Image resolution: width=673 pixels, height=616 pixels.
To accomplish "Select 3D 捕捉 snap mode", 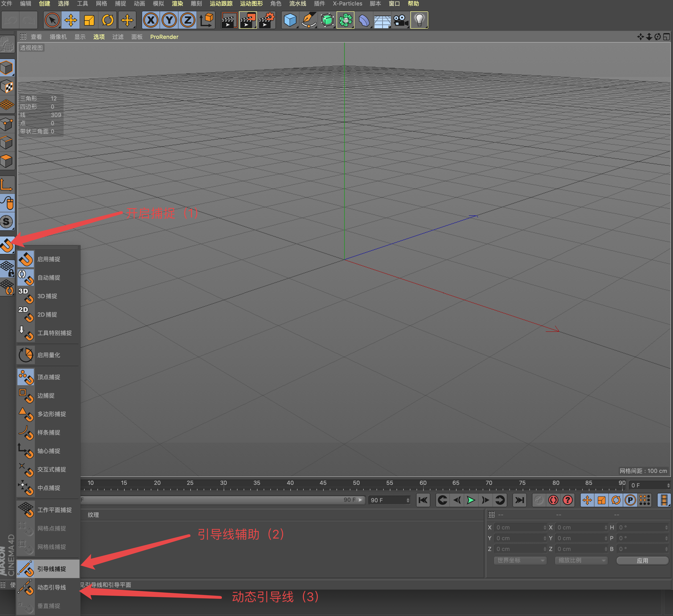I will [48, 296].
